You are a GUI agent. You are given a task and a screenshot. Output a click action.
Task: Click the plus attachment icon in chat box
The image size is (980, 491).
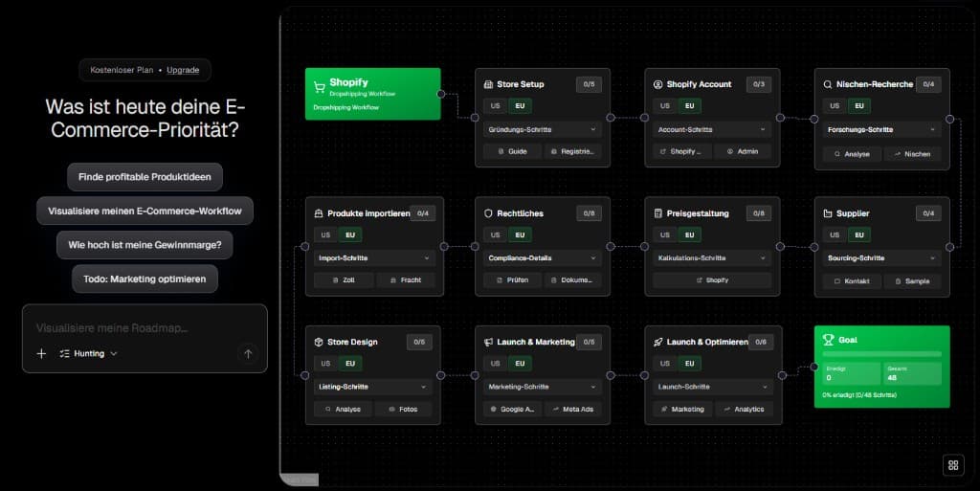(x=41, y=353)
